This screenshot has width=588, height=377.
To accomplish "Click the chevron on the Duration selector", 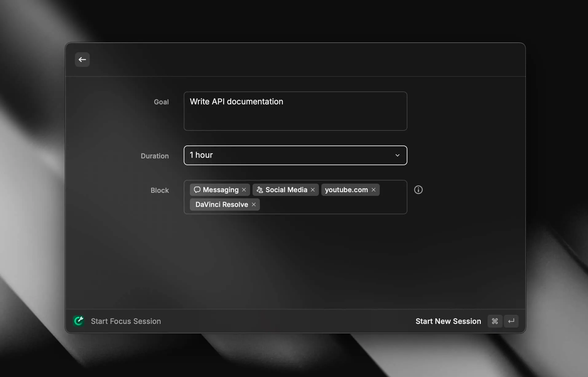I will pyautogui.click(x=397, y=155).
